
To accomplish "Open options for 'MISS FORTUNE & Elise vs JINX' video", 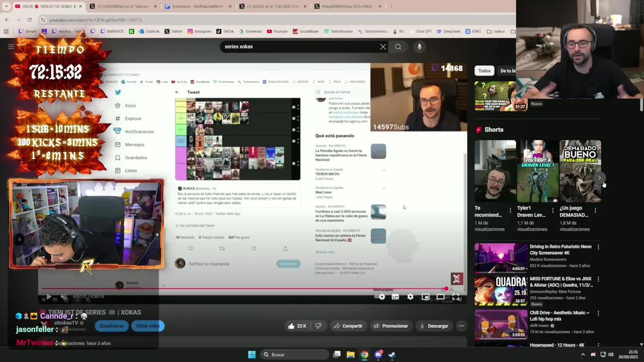I will pyautogui.click(x=598, y=279).
